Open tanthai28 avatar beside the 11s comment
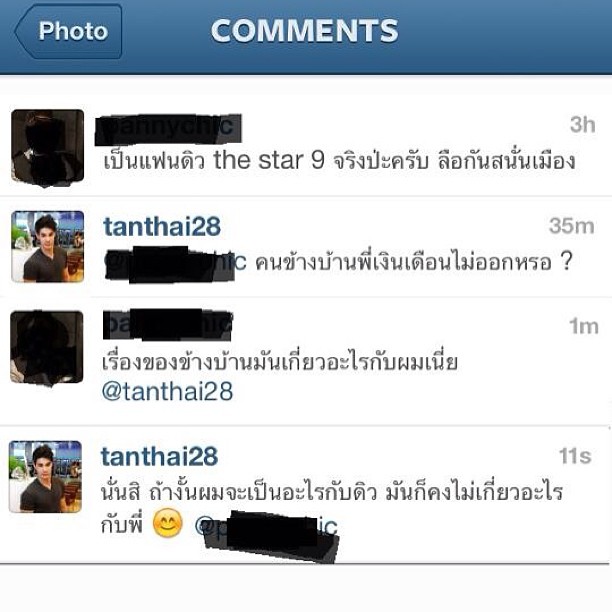 click(x=45, y=477)
